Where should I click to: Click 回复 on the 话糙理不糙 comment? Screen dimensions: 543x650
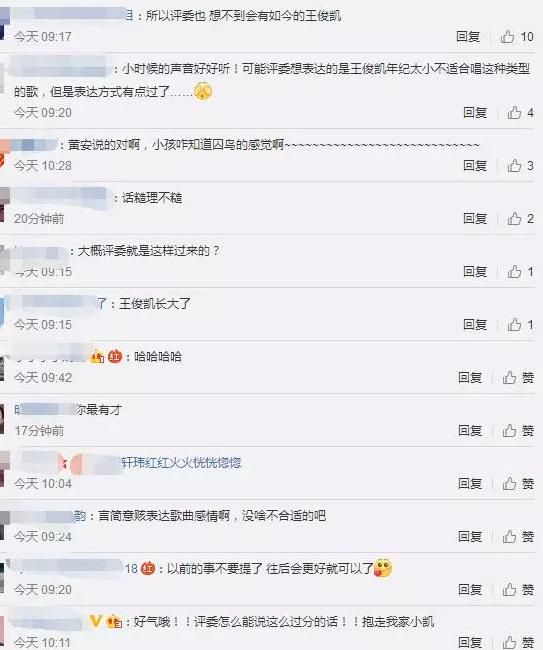[475, 218]
